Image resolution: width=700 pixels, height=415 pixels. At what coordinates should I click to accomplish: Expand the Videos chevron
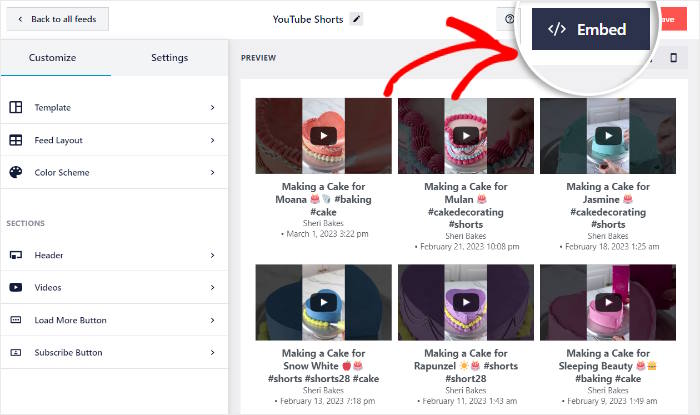coord(212,287)
